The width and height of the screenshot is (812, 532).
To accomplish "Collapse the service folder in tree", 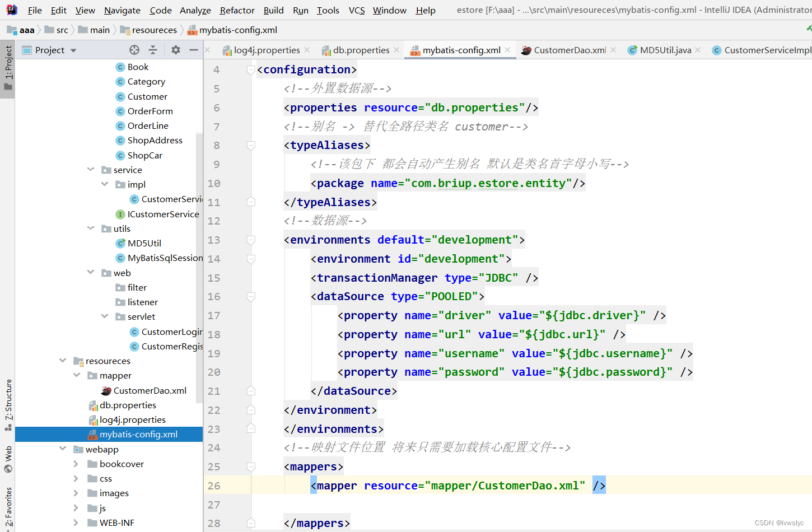I will 91,169.
